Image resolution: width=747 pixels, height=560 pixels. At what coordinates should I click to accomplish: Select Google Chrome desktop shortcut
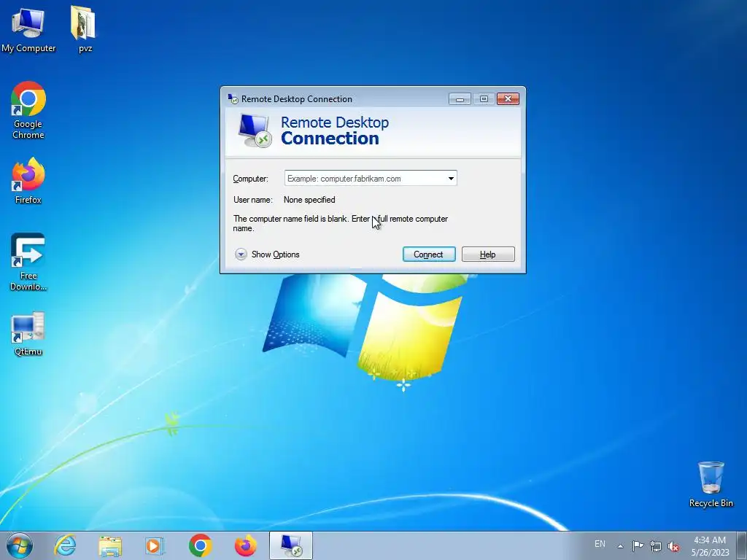(28, 111)
